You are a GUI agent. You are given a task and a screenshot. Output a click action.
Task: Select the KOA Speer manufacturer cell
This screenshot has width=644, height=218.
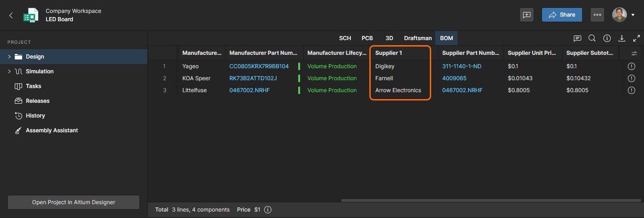coord(201,78)
